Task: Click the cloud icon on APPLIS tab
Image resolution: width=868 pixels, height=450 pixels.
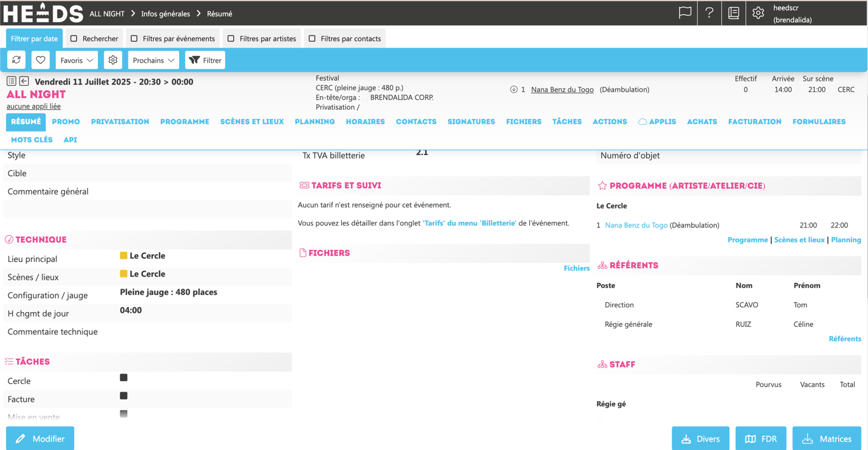Action: point(642,121)
